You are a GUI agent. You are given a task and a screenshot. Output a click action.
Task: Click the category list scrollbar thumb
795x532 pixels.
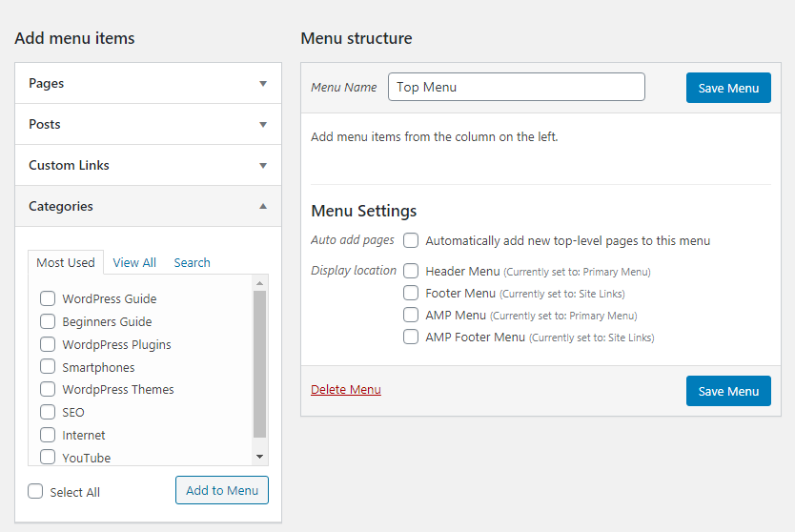(259, 364)
